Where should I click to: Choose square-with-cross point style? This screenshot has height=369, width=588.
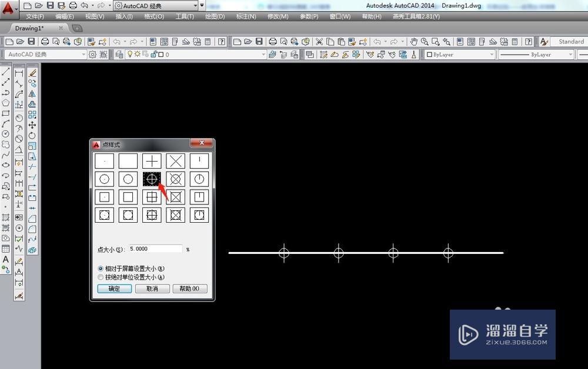152,197
